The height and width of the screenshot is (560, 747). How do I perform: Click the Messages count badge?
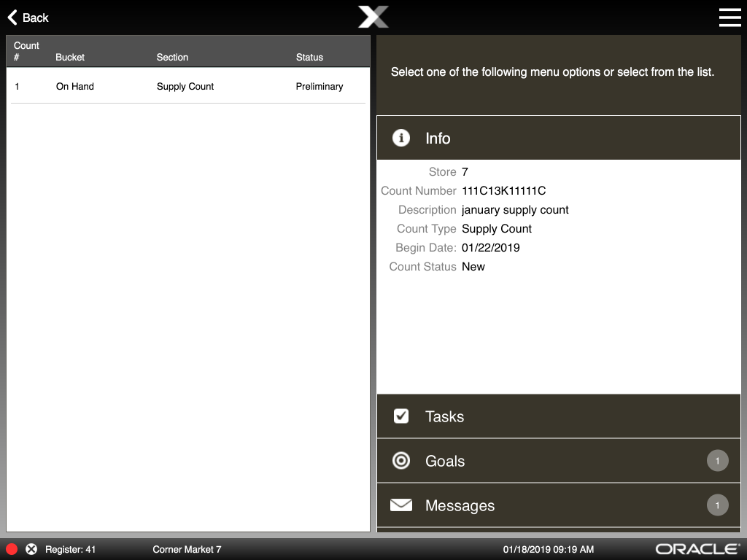pos(718,505)
